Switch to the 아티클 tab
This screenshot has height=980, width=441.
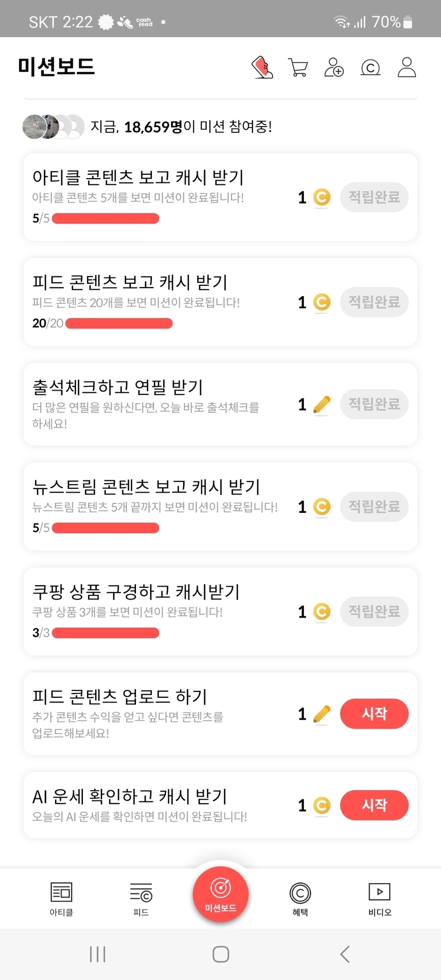(61, 899)
